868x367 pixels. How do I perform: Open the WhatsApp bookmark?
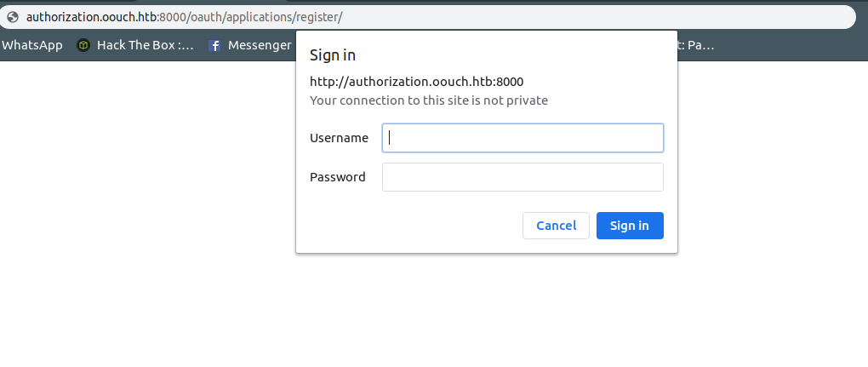click(x=32, y=45)
